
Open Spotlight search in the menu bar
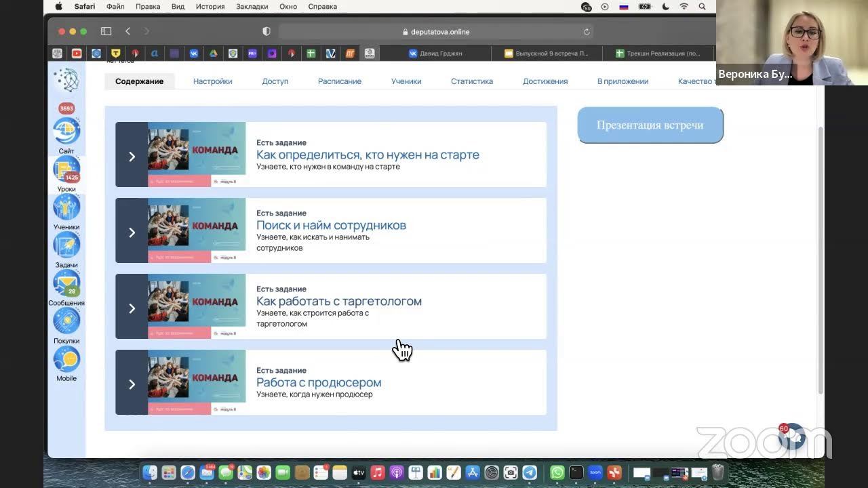point(703,7)
